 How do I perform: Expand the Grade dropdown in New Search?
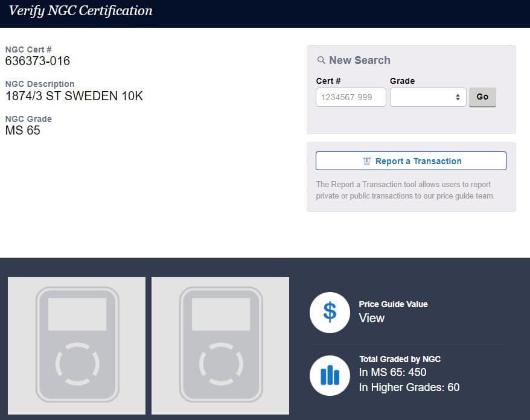pyautogui.click(x=428, y=97)
